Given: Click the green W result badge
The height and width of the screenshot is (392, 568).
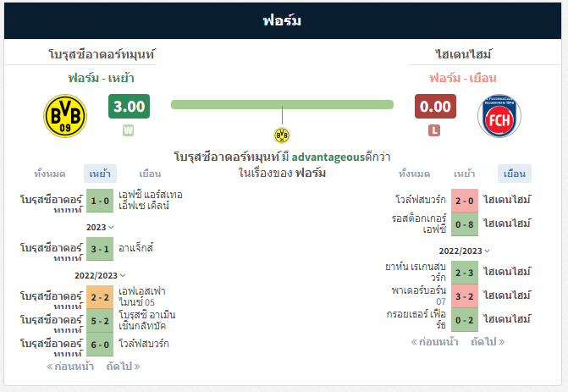Looking at the screenshot, I should pos(128,130).
